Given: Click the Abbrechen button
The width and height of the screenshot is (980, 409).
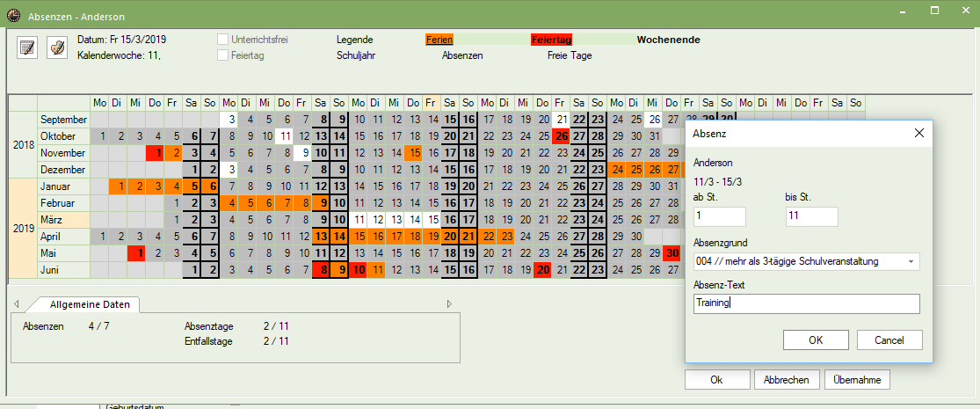Looking at the screenshot, I should pyautogui.click(x=787, y=380).
